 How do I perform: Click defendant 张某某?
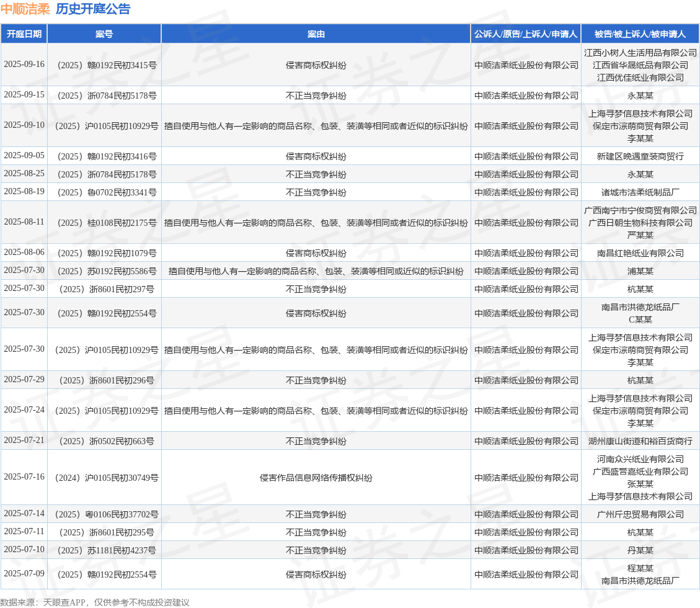640,483
